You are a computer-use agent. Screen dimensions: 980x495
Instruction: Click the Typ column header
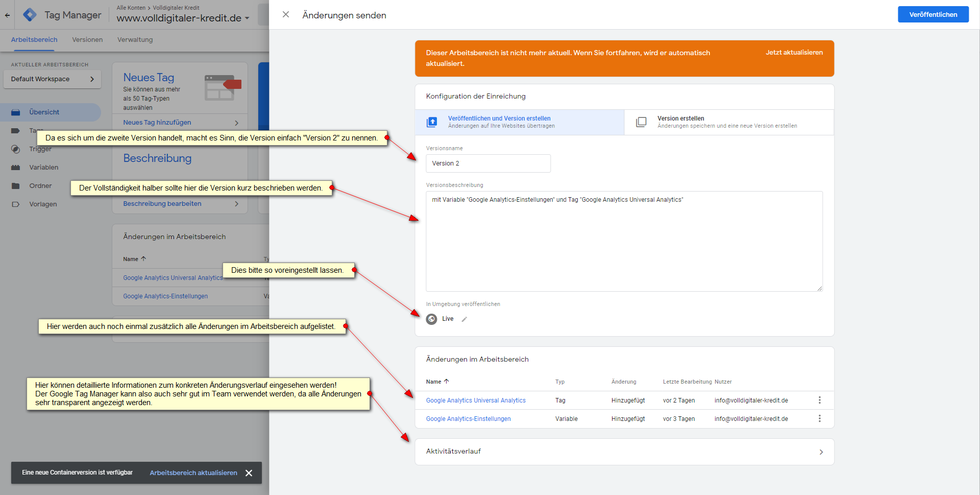pyautogui.click(x=560, y=382)
